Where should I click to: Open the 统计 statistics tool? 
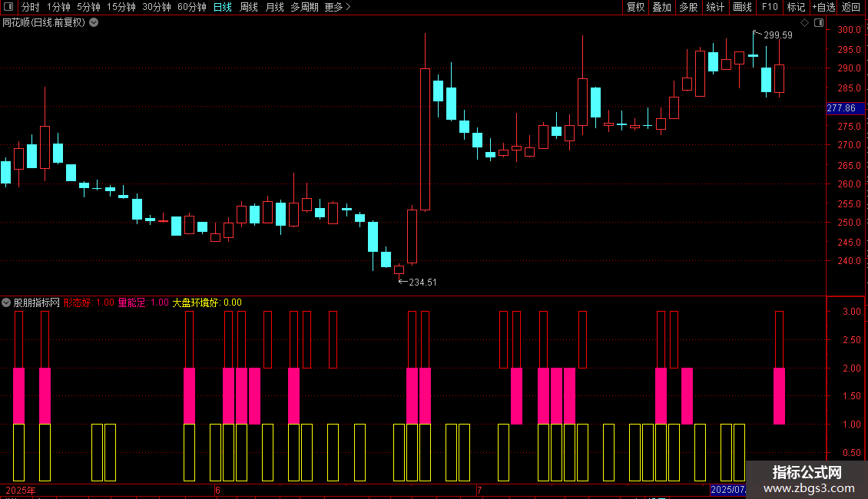(715, 7)
